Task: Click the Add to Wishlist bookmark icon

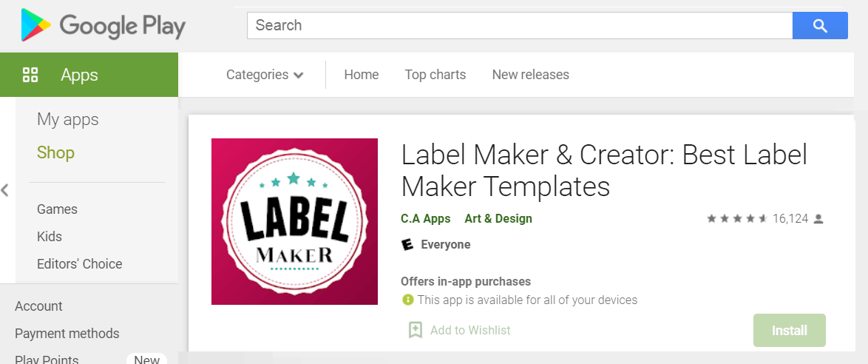Action: (416, 330)
